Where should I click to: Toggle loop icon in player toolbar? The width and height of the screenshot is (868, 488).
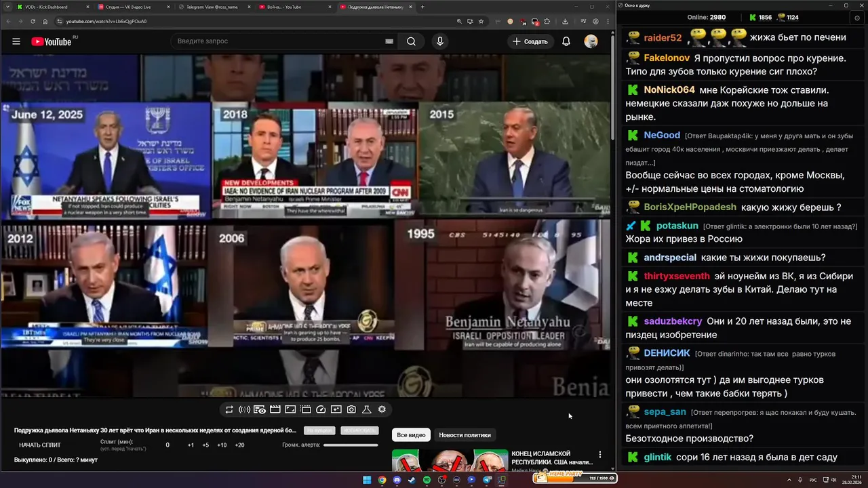pyautogui.click(x=229, y=409)
